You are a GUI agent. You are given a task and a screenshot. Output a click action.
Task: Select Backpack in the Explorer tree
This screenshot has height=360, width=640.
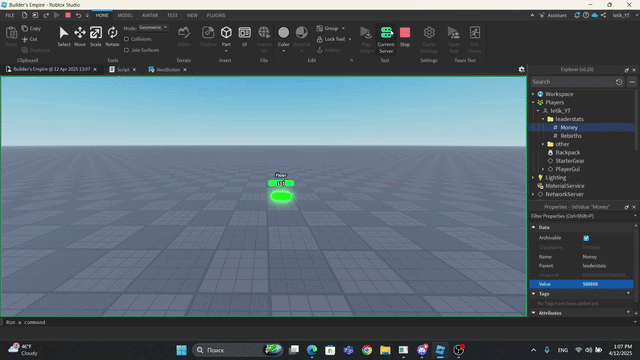point(567,153)
